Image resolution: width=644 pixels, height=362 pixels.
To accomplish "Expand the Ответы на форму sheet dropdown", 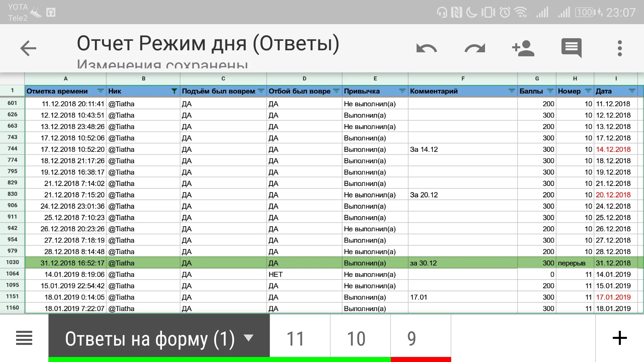I will point(249,339).
